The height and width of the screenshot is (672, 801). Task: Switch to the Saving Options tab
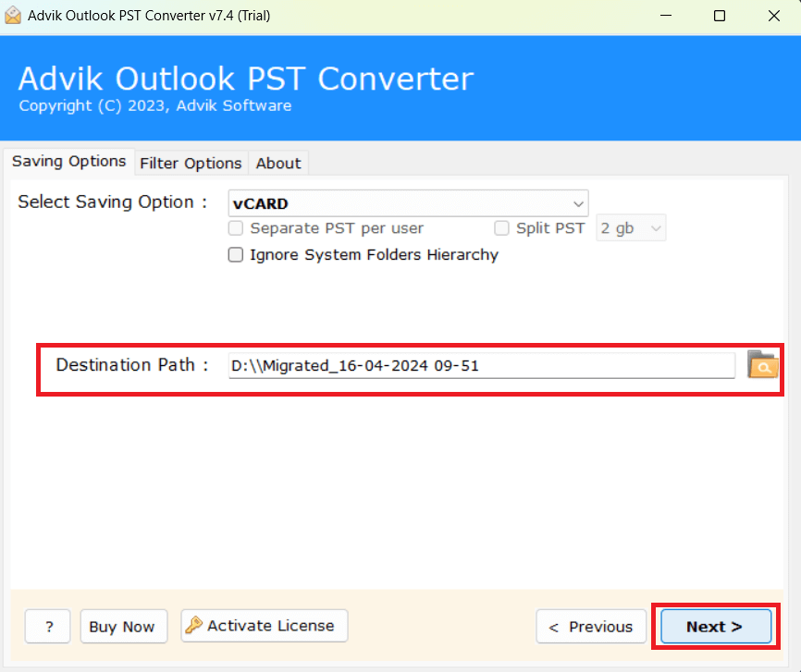[69, 162]
